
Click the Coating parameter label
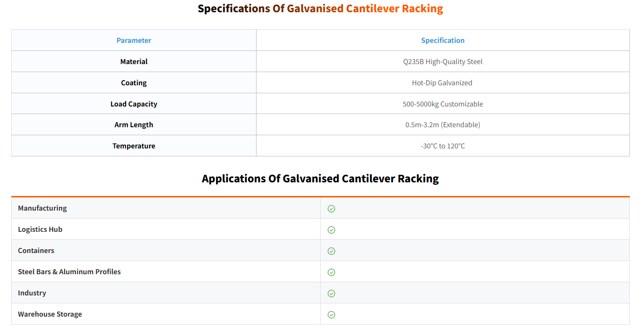coord(134,83)
